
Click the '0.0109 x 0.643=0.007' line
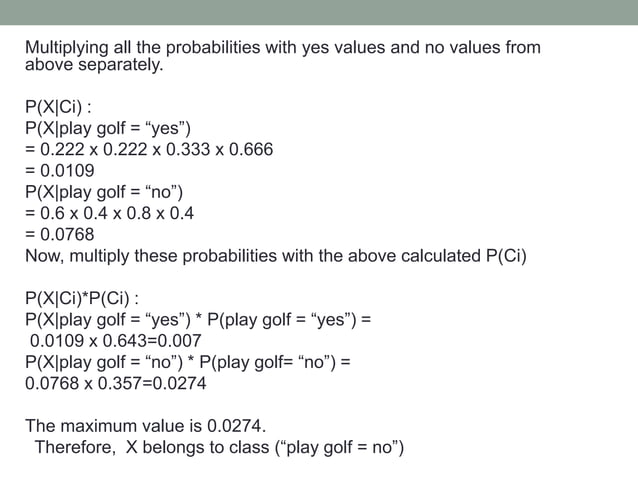pos(116,340)
